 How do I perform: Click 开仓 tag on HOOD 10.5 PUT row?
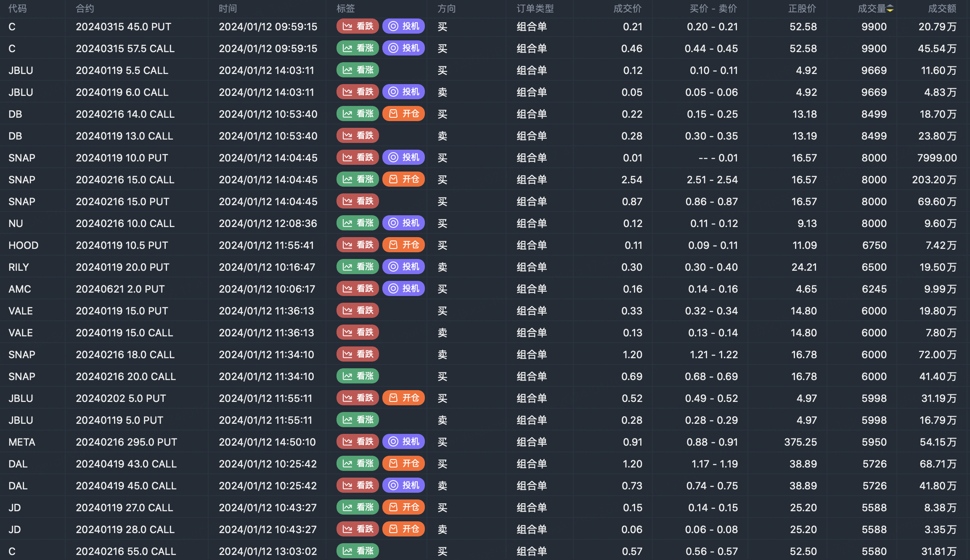pos(403,245)
